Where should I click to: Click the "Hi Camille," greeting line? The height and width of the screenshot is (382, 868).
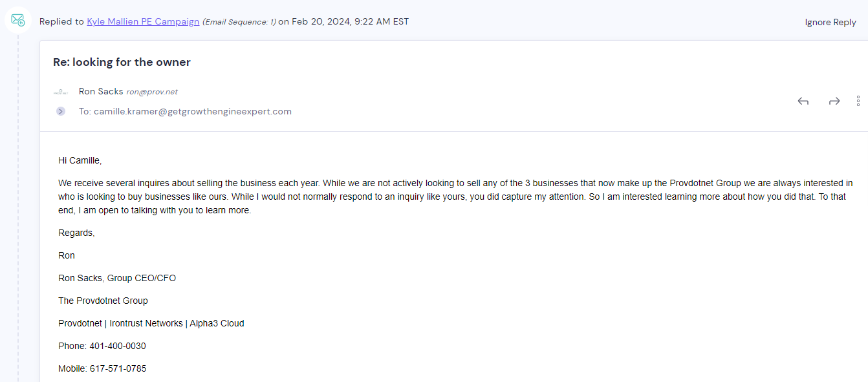pyautogui.click(x=80, y=160)
